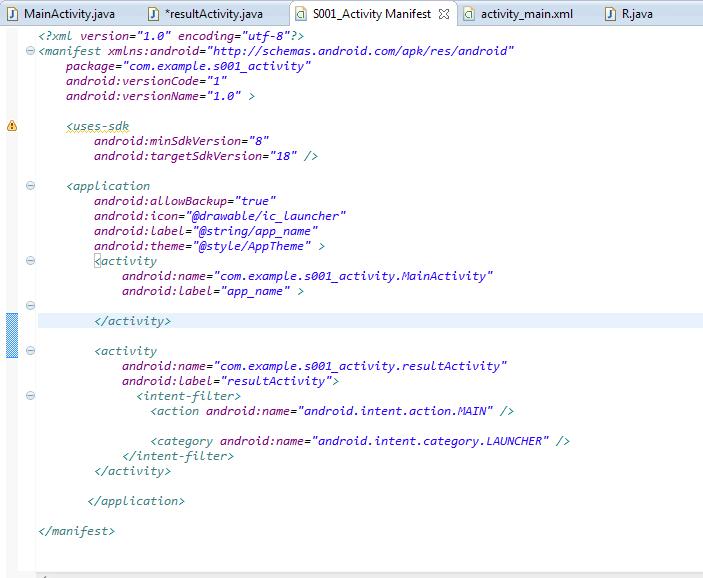Click the android:versionCode="1" line
The height and width of the screenshot is (578, 703).
(146, 81)
